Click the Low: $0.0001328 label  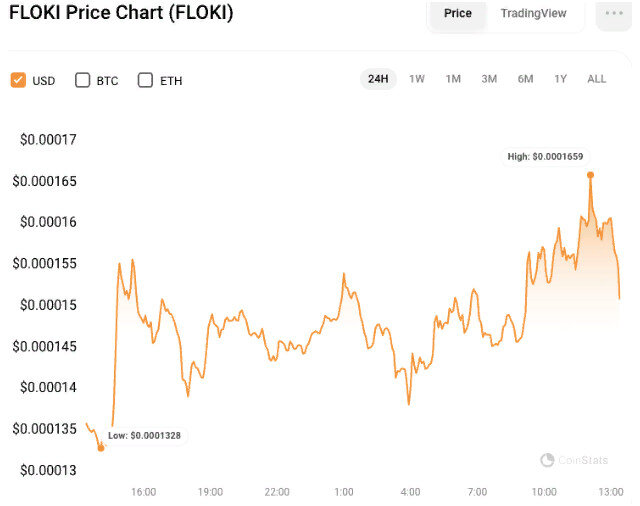point(144,436)
